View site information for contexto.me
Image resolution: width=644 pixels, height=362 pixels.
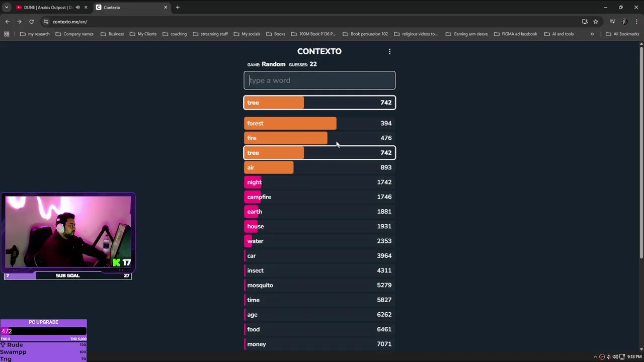[x=46, y=22]
